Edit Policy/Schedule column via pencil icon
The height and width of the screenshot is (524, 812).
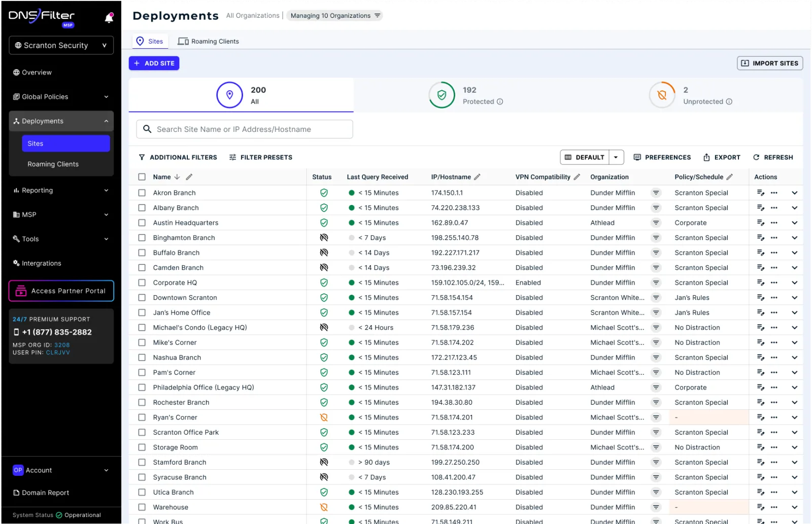point(730,177)
